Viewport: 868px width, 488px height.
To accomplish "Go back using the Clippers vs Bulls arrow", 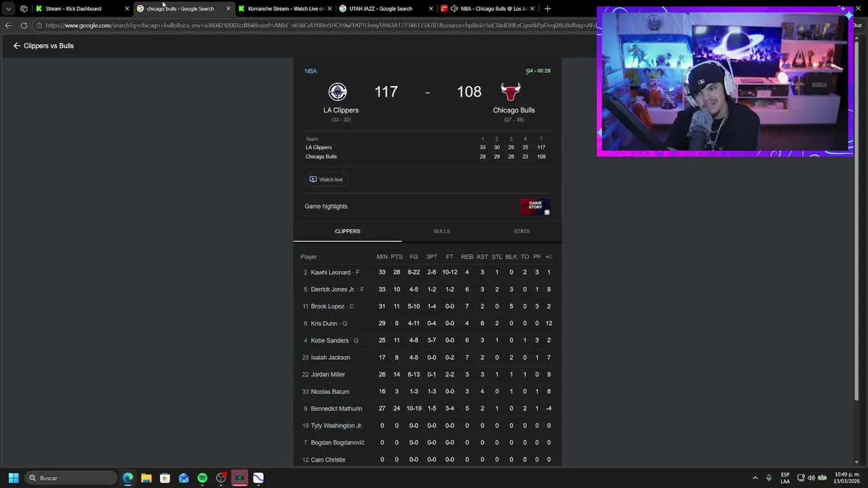I will 17,45.
